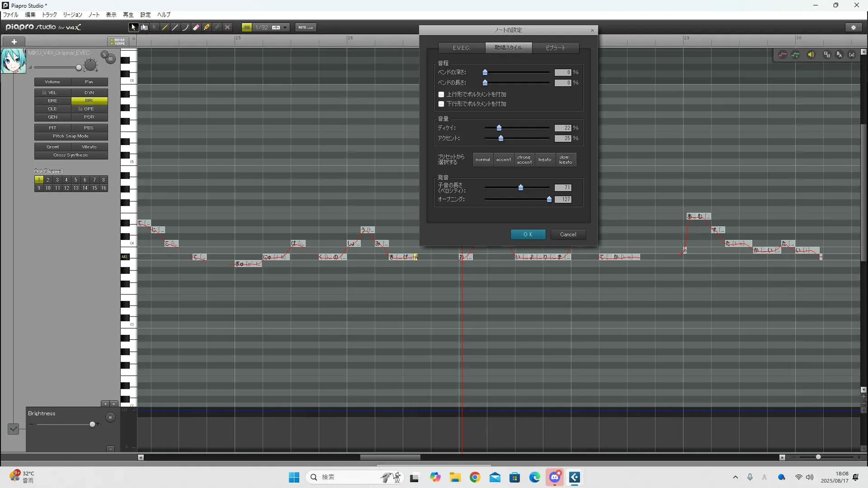Image resolution: width=868 pixels, height=488 pixels.
Task: Select the curve drawing tool
Action: 185,28
